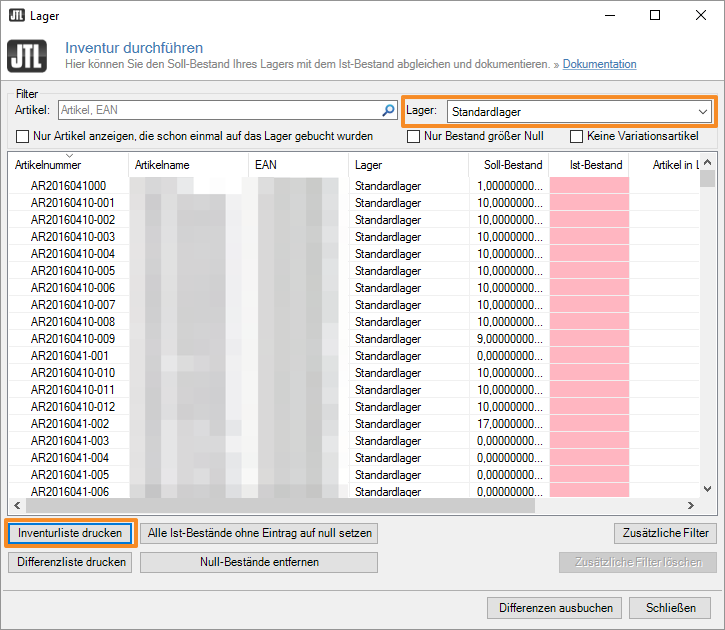Click the Inventurliste drucken button

coord(70,533)
